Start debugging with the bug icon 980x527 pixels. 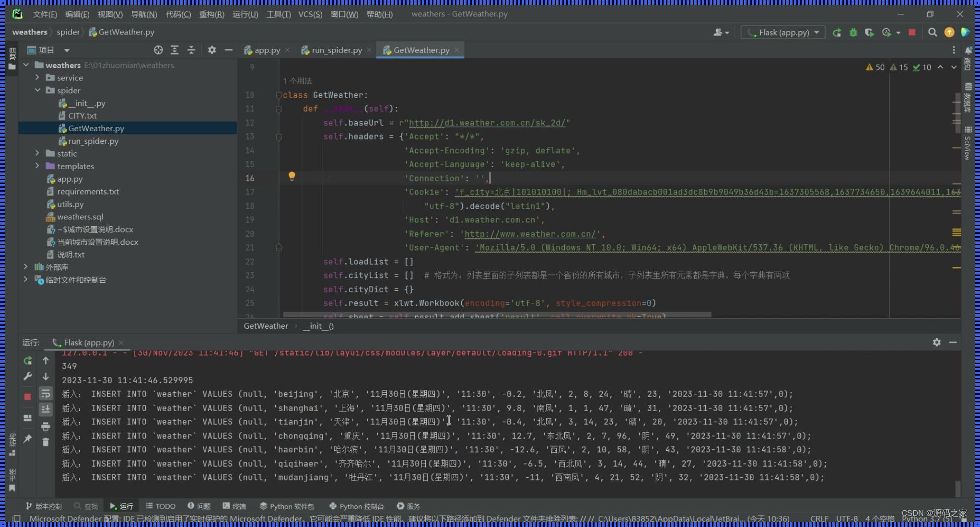[x=853, y=32]
